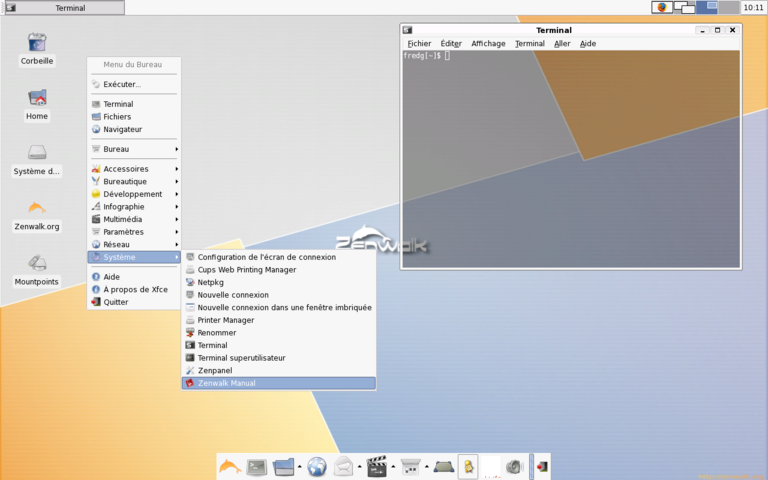
Task: Expand the Bureau submenu
Action: coord(134,149)
